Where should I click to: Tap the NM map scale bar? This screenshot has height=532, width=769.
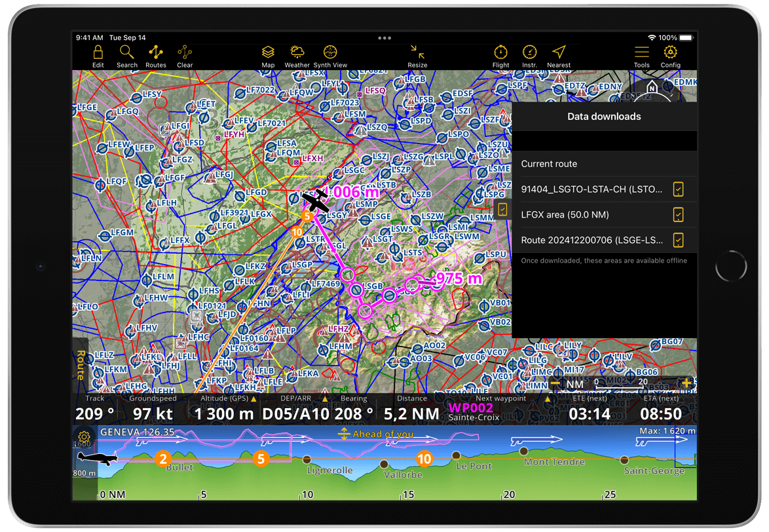620,383
